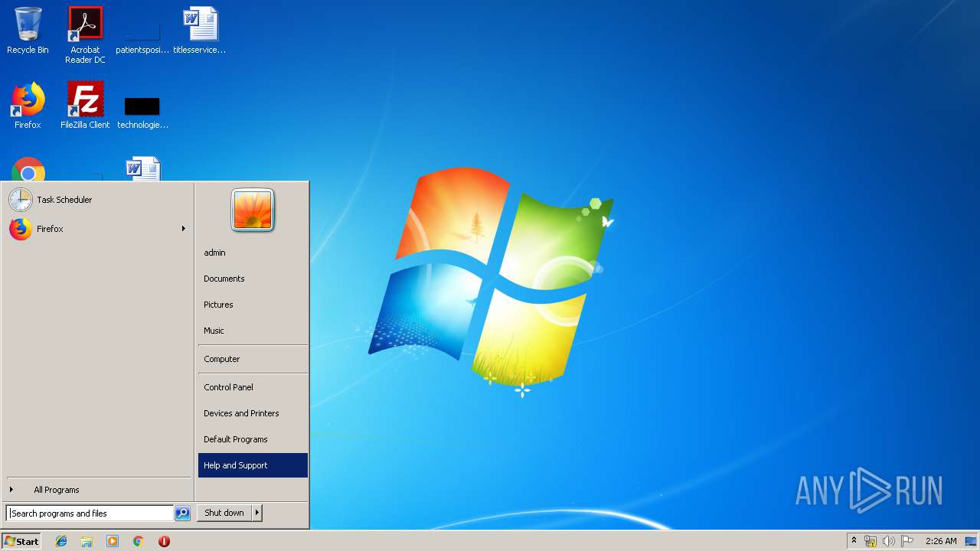Open Computer from Start menu
The image size is (980, 551).
click(x=253, y=359)
